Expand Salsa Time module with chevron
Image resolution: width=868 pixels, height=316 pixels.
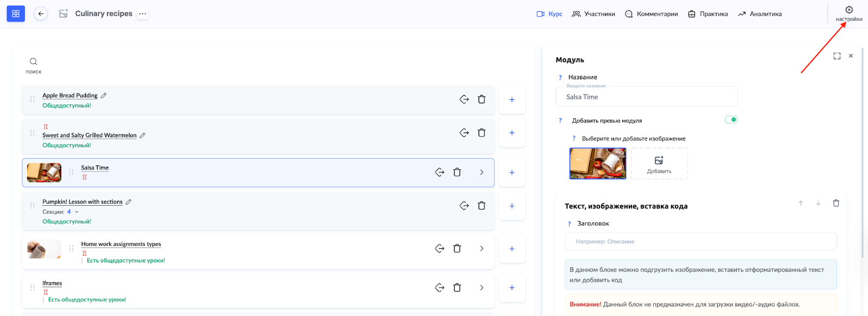(481, 172)
